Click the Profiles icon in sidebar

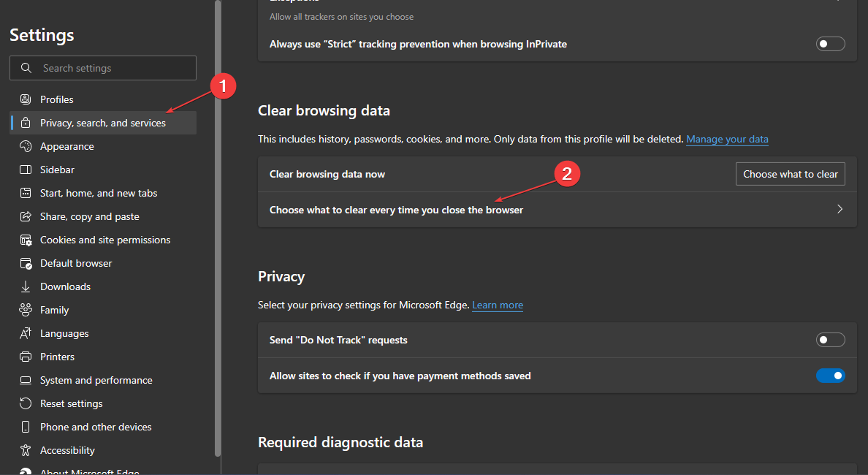(26, 99)
